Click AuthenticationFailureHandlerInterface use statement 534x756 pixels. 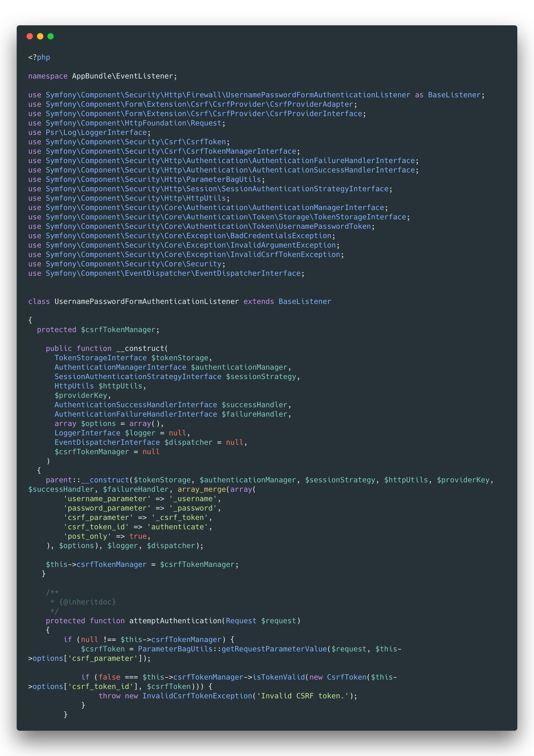[x=223, y=161]
